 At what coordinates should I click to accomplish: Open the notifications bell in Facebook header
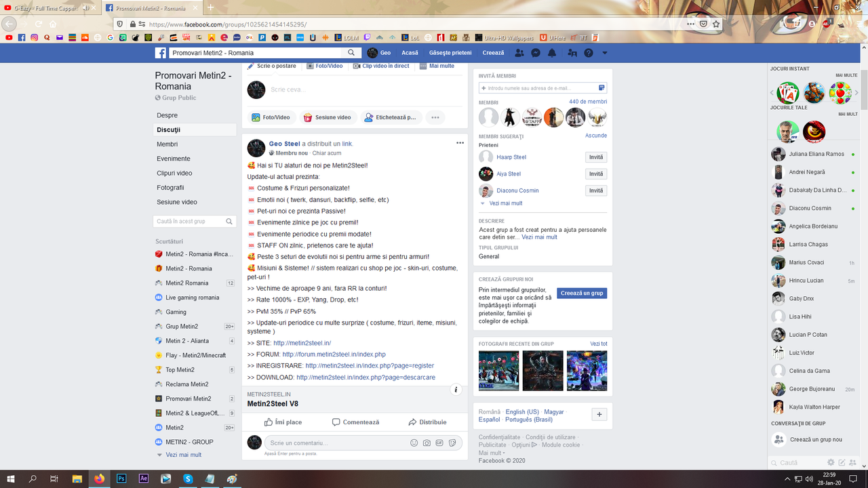pyautogui.click(x=552, y=53)
